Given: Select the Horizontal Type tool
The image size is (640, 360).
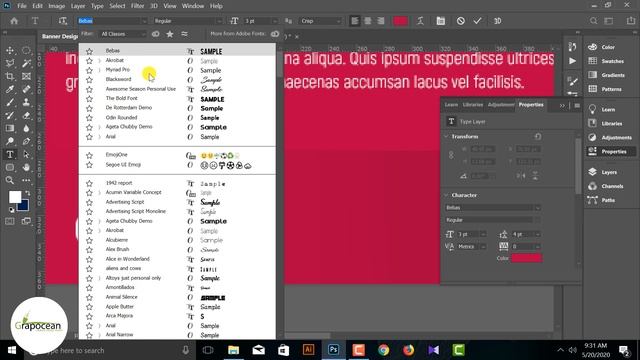Looking at the screenshot, I should click(x=10, y=154).
